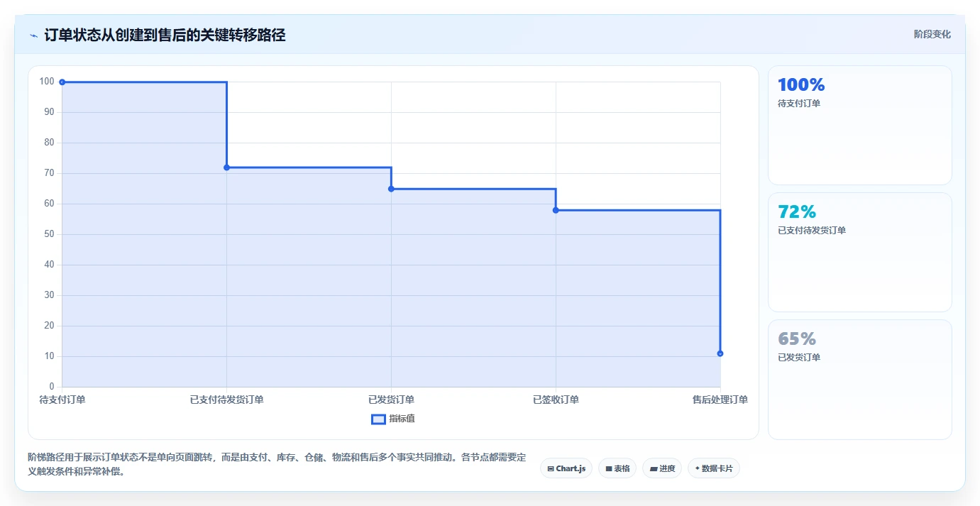Click the x-axis label 售后处理订单
This screenshot has height=506, width=980.
pos(720,400)
